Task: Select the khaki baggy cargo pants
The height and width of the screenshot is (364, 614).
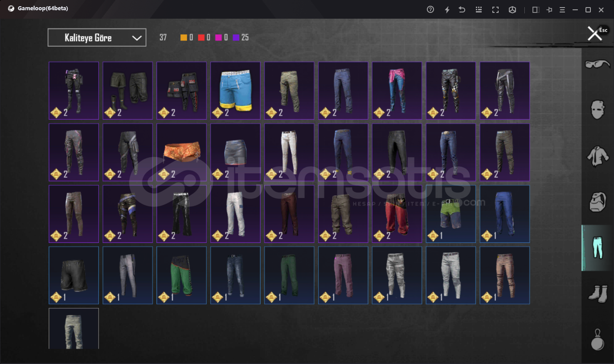Action: [x=343, y=214]
